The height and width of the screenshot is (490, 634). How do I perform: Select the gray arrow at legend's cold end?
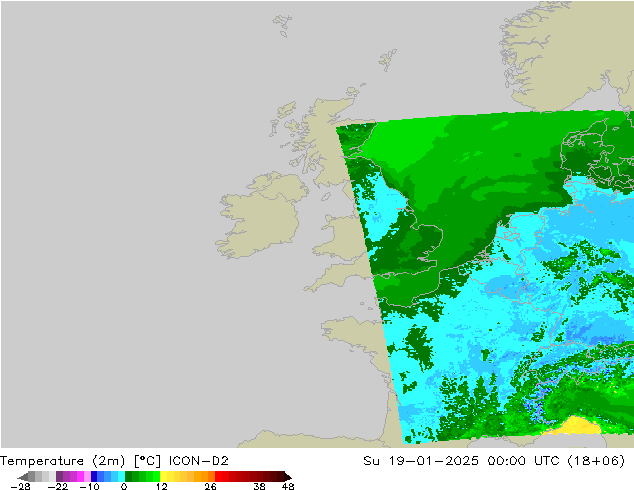pyautogui.click(x=22, y=477)
